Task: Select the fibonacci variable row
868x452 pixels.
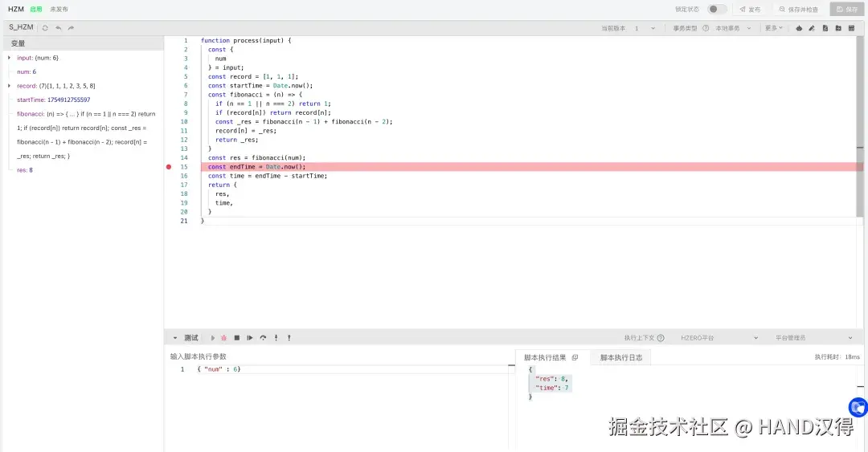Action: point(86,135)
